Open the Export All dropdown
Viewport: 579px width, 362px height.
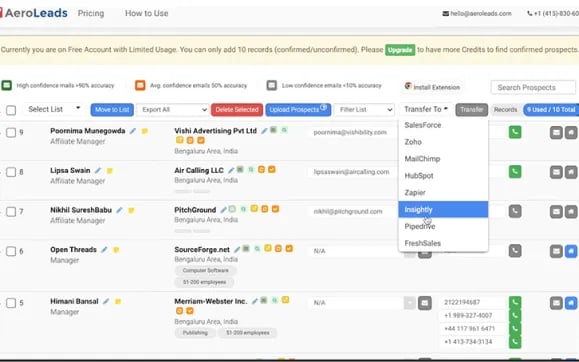coord(173,110)
